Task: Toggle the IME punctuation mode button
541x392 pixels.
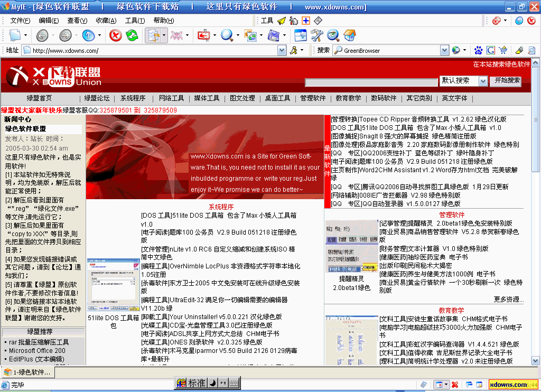Action: point(223,383)
